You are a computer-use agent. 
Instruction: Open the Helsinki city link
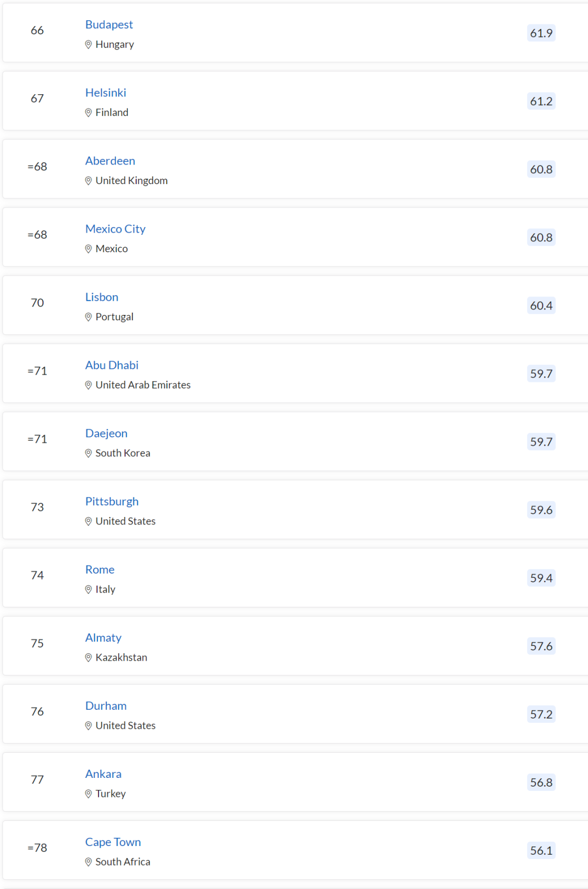[x=106, y=93]
